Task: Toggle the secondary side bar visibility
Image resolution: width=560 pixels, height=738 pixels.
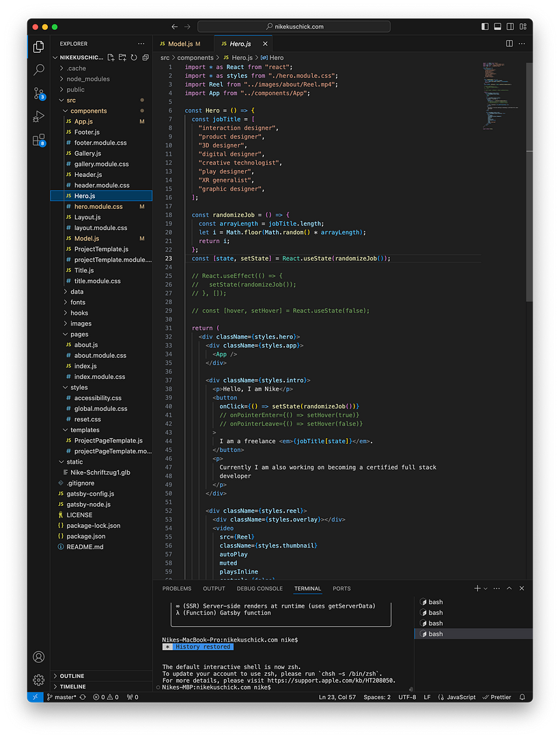Action: coord(510,27)
